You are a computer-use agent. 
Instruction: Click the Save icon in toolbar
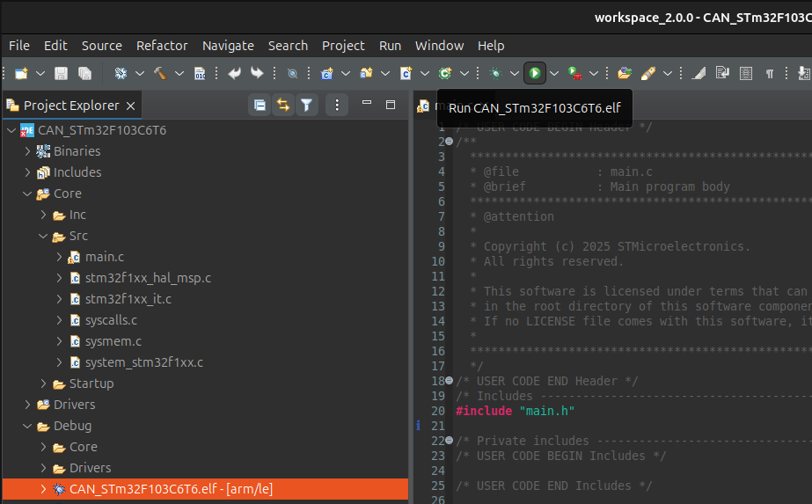coord(62,73)
